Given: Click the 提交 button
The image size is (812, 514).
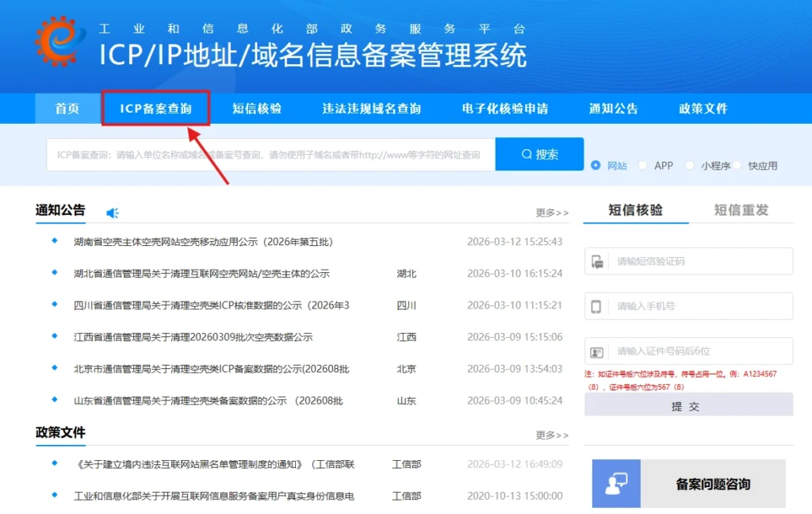Looking at the screenshot, I should [x=688, y=405].
